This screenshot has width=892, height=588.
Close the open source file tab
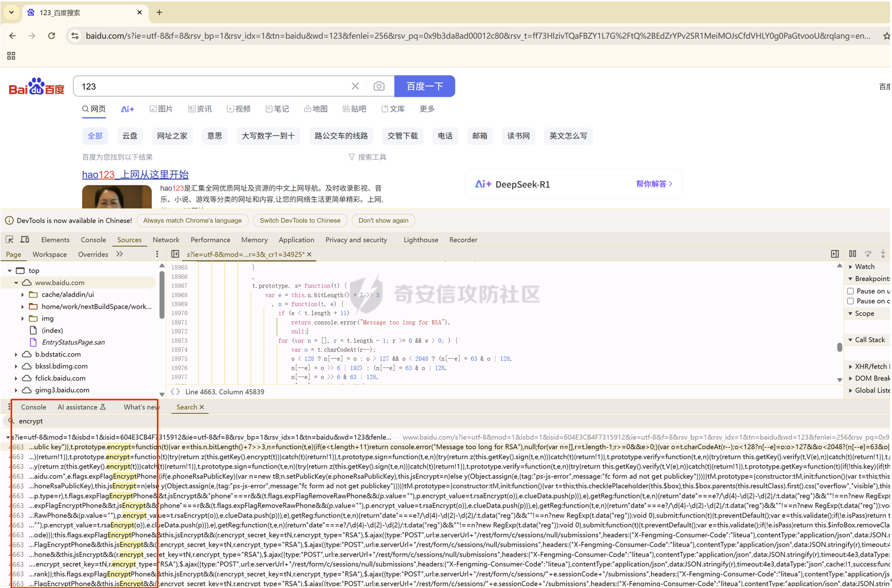309,254
